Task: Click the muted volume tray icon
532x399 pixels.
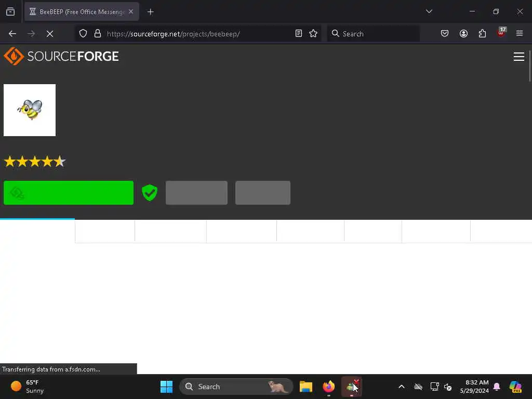Action: [x=448, y=387]
